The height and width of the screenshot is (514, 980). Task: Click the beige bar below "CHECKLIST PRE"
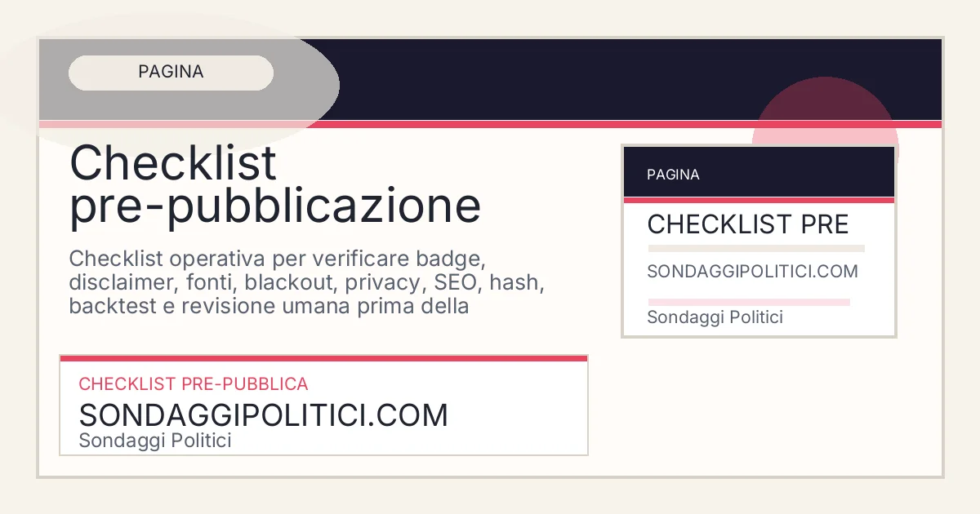(755, 248)
